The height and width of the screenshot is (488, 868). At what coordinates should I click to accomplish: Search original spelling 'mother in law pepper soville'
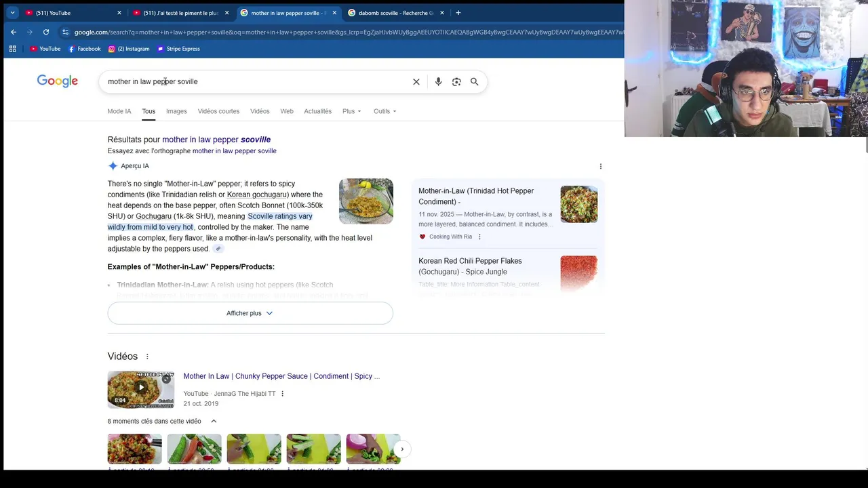(235, 151)
